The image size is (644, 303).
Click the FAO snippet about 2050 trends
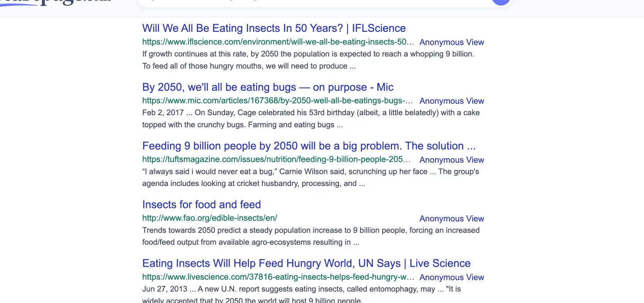coord(310,236)
